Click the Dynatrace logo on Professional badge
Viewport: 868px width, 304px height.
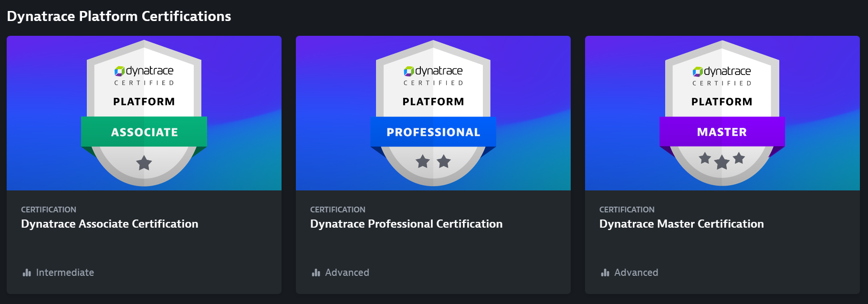point(433,71)
